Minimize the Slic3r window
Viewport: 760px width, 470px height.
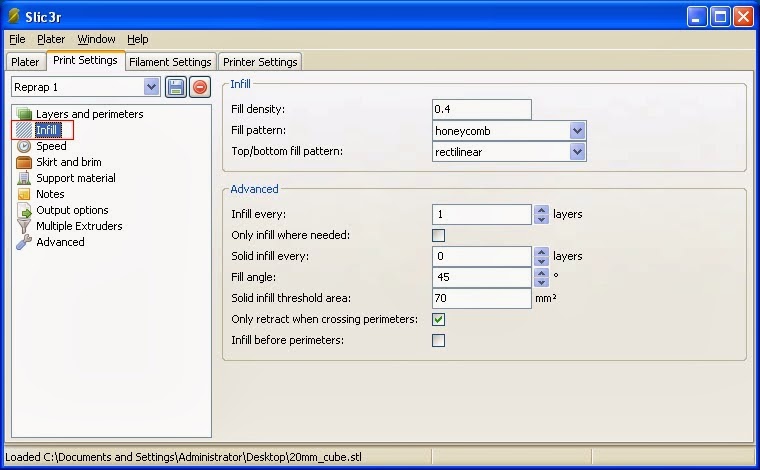click(x=697, y=17)
